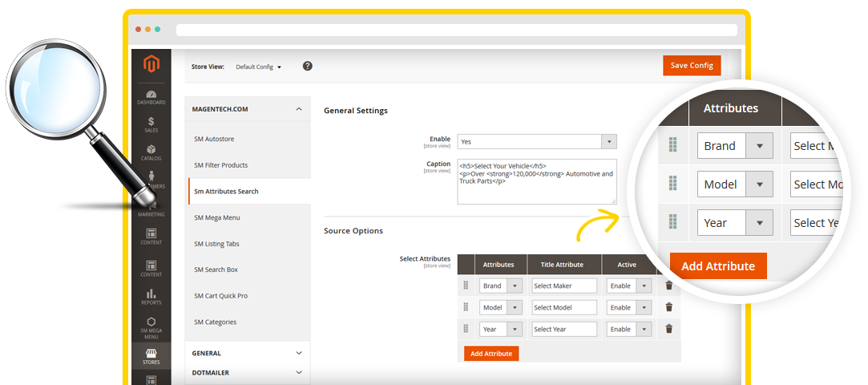868x385 pixels.
Task: Click the Year drag handle in magnified circle
Action: pos(673,222)
